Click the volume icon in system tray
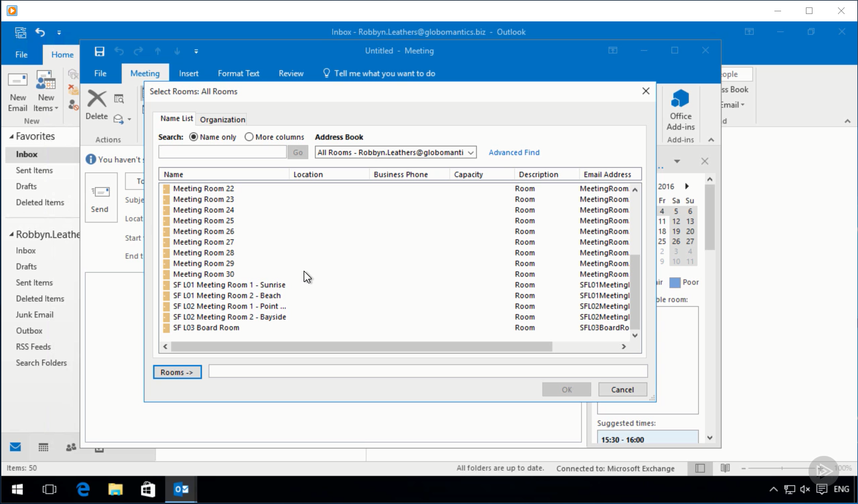Image resolution: width=858 pixels, height=504 pixels. pyautogui.click(x=805, y=489)
